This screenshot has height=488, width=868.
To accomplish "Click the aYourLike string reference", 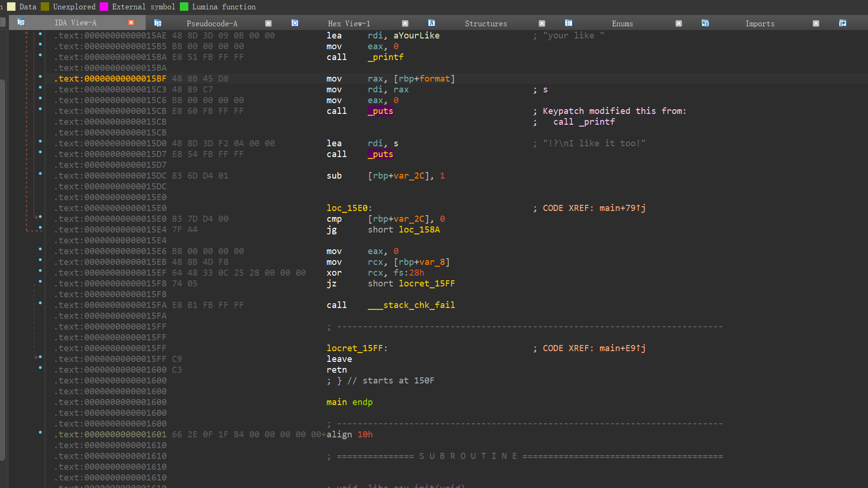I will tap(416, 36).
